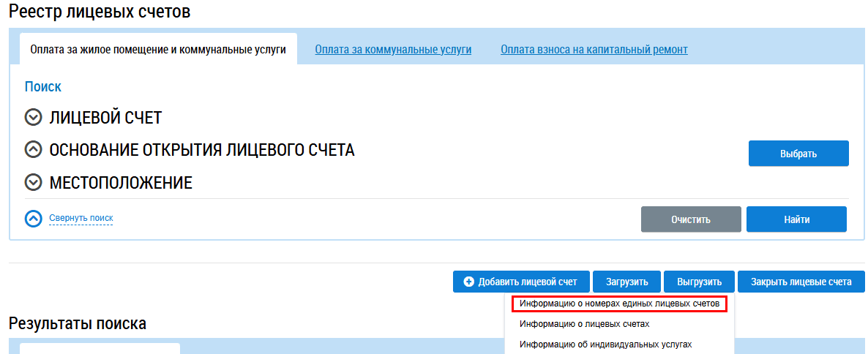Click the ЛИЦЕВОЙ СЧЕТ heading text

105,117
